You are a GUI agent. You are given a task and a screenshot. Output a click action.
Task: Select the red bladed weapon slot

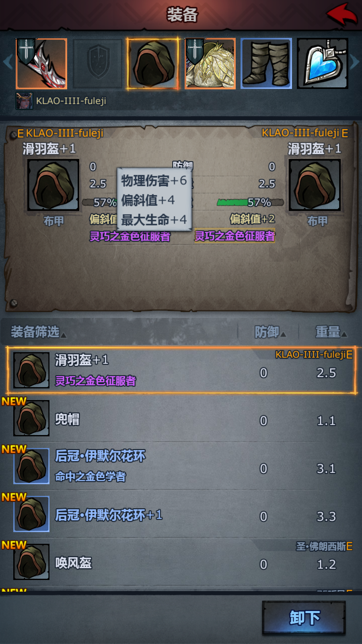point(41,64)
